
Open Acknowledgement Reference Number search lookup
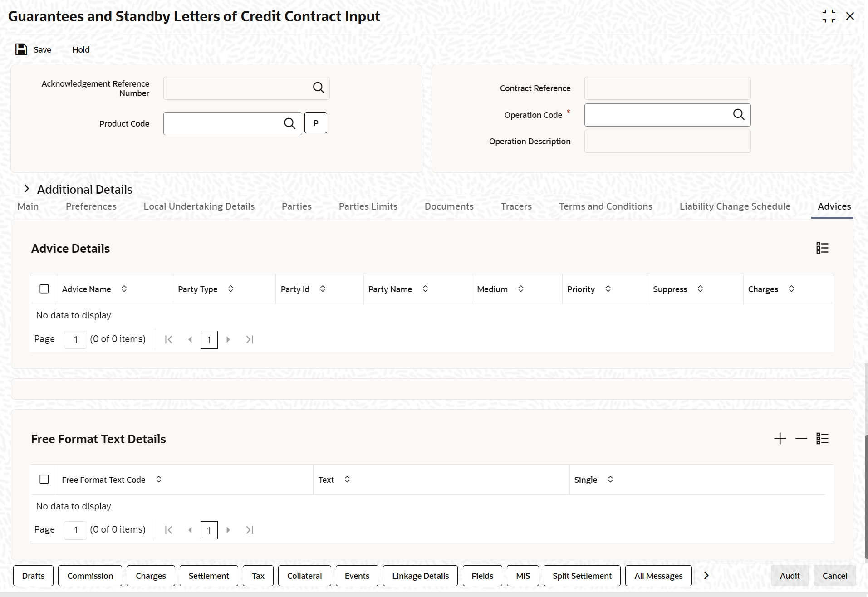point(319,88)
